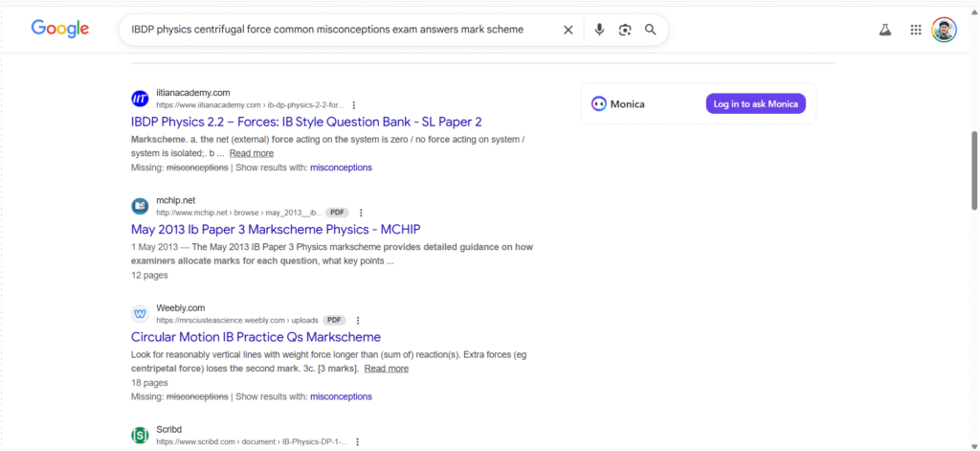Image resolution: width=980 pixels, height=451 pixels.
Task: Open May 2013 Ib Paper 3 Markscheme
Action: [x=276, y=230]
